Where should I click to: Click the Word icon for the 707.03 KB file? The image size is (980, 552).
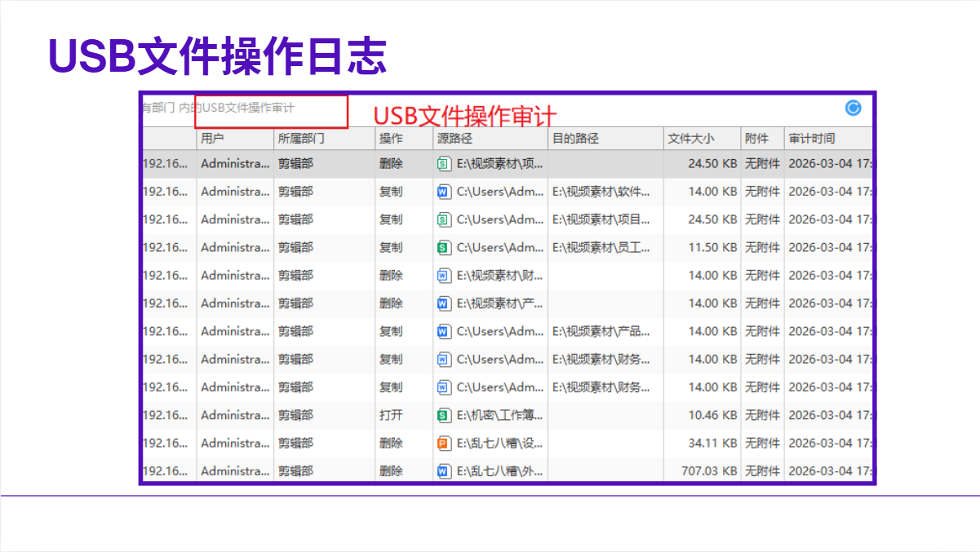[x=443, y=471]
